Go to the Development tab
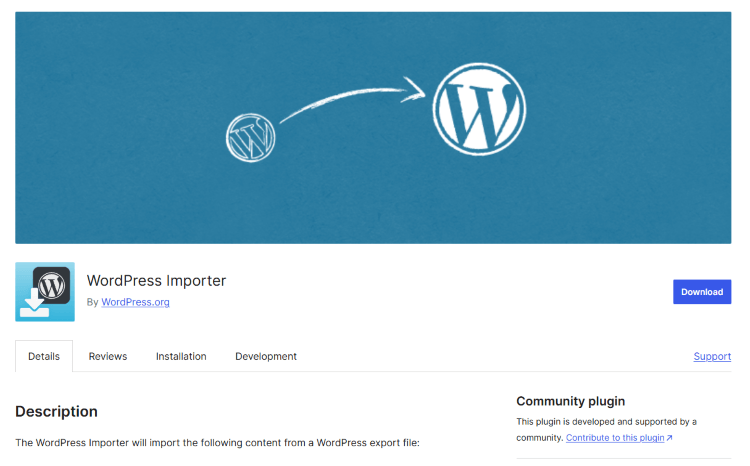The image size is (750, 466). [266, 356]
